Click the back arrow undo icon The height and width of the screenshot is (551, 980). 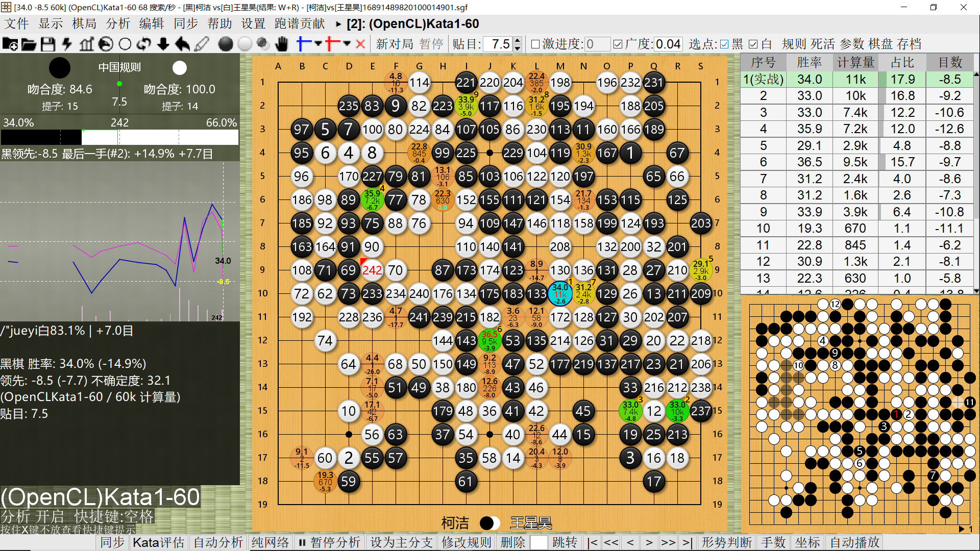(182, 44)
